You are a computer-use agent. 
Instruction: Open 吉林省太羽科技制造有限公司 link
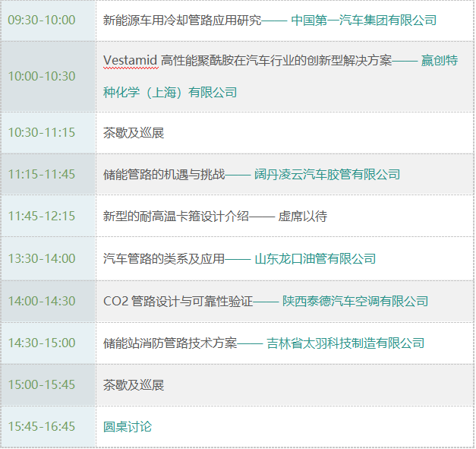[345, 343]
